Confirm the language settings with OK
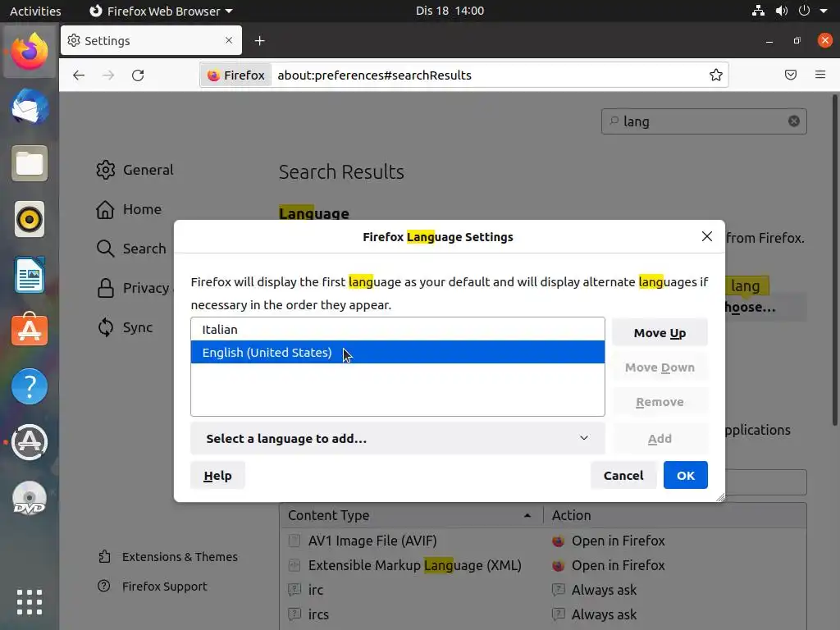The height and width of the screenshot is (630, 840). pos(685,476)
